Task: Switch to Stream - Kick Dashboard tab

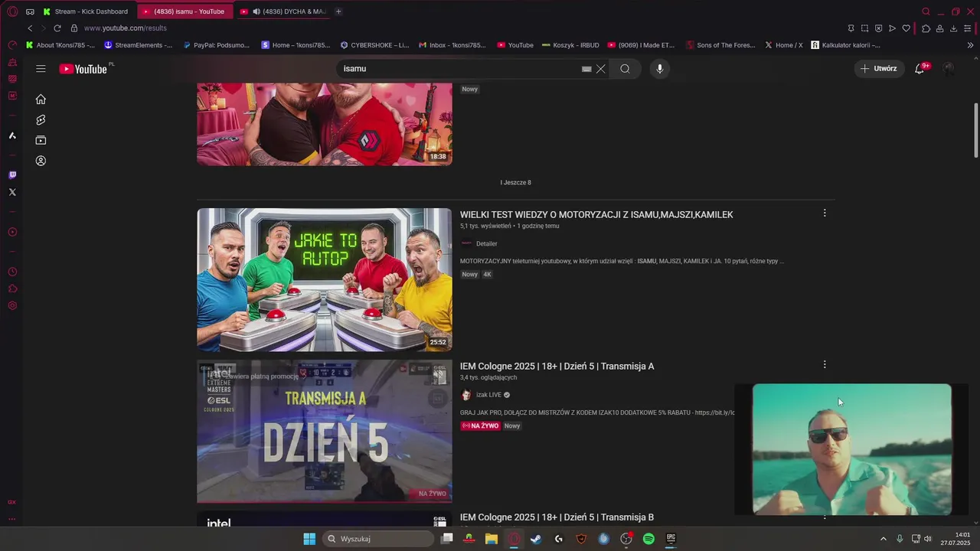Action: coord(87,11)
